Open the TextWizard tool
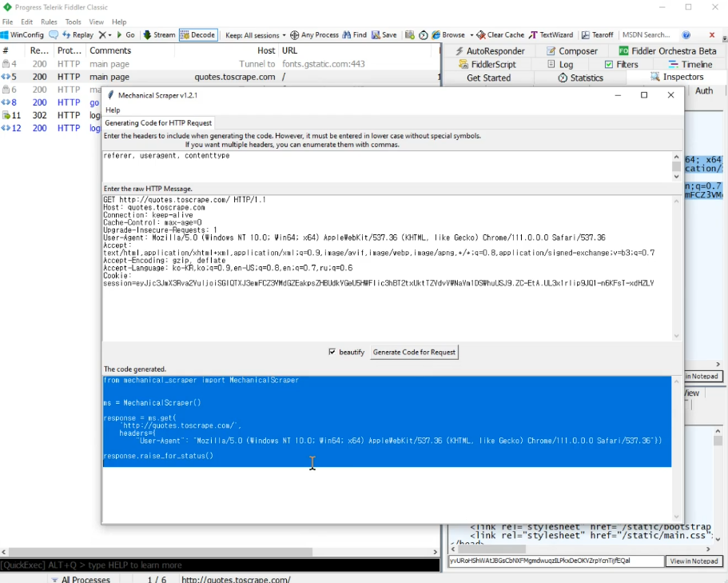Image resolution: width=728 pixels, height=583 pixels. (551, 35)
